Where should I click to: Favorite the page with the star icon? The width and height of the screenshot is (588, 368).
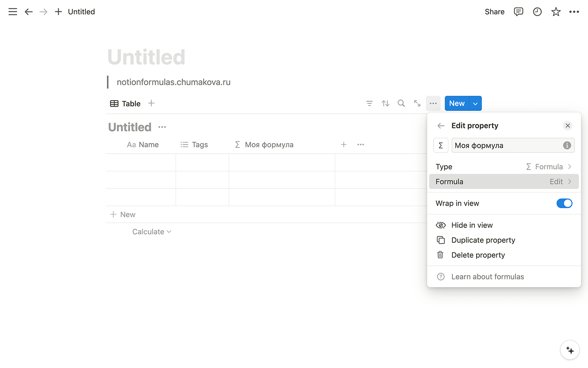point(556,12)
